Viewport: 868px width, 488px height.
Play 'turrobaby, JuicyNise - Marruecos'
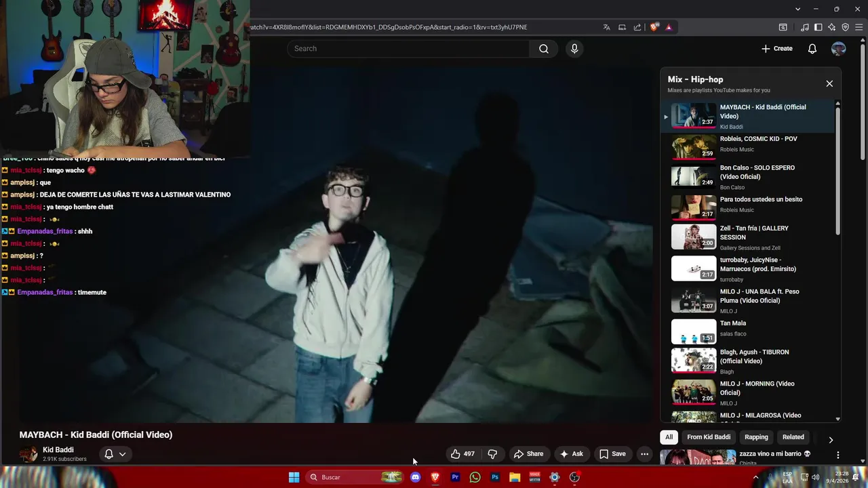[x=747, y=268]
